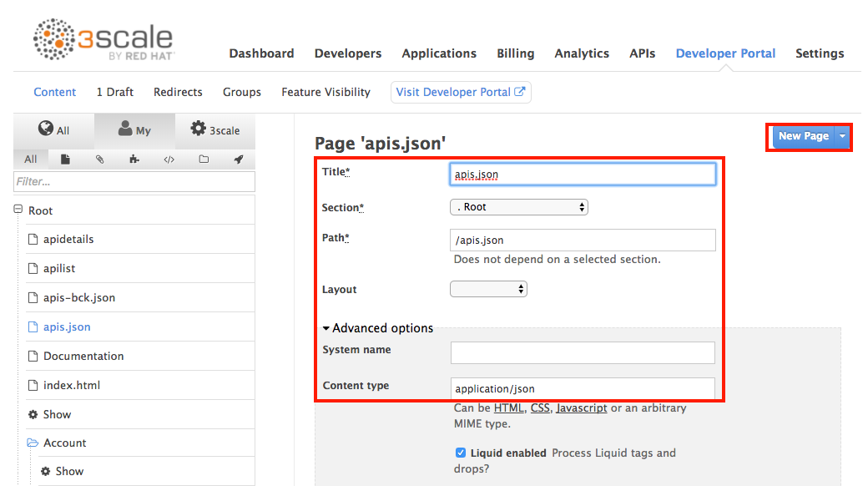Select apis-bck.json in the page tree
The image size is (868, 486).
point(79,297)
